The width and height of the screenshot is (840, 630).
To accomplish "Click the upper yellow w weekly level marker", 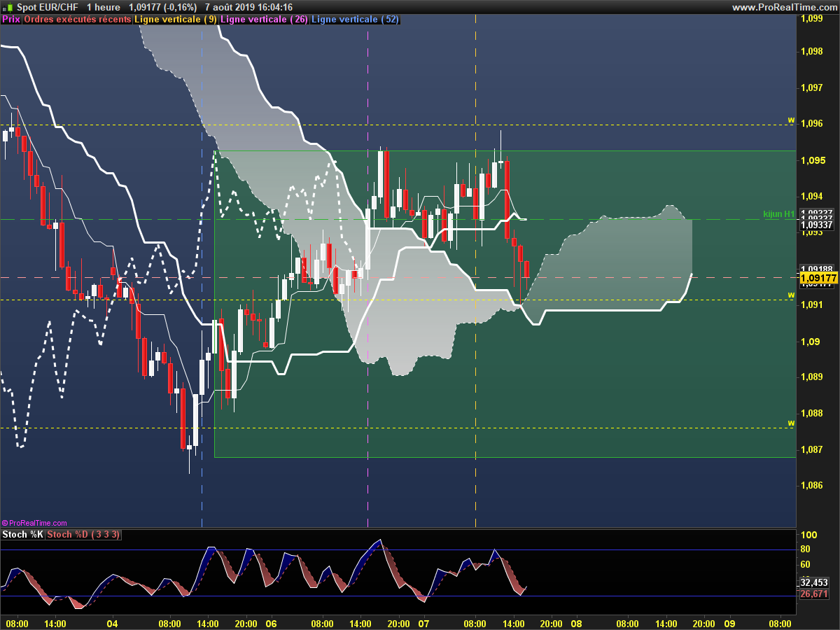I will point(791,120).
